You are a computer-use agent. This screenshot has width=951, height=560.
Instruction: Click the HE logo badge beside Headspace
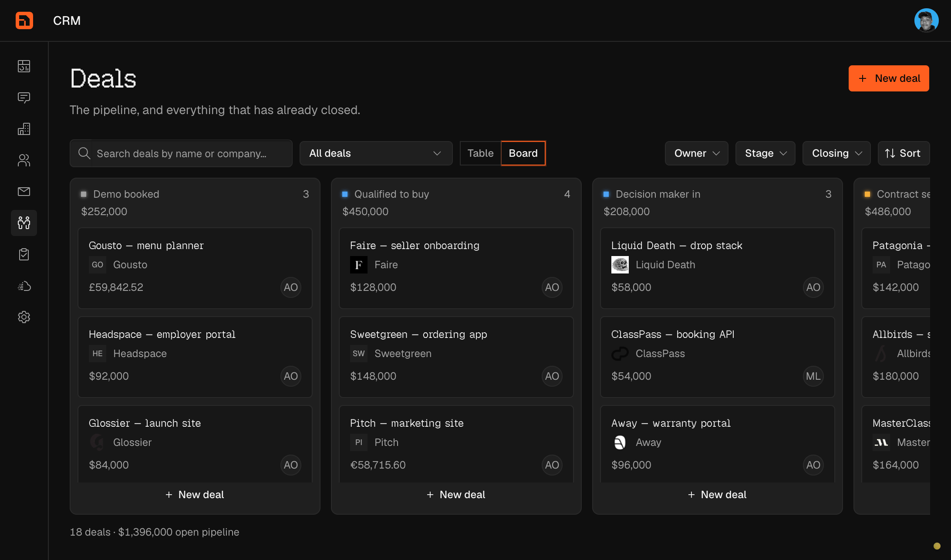click(x=98, y=354)
